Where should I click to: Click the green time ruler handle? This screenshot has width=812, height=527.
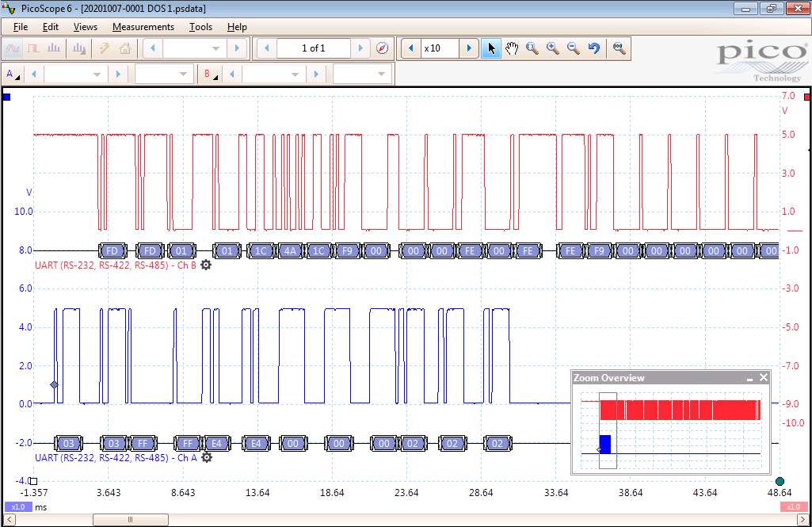point(780,481)
